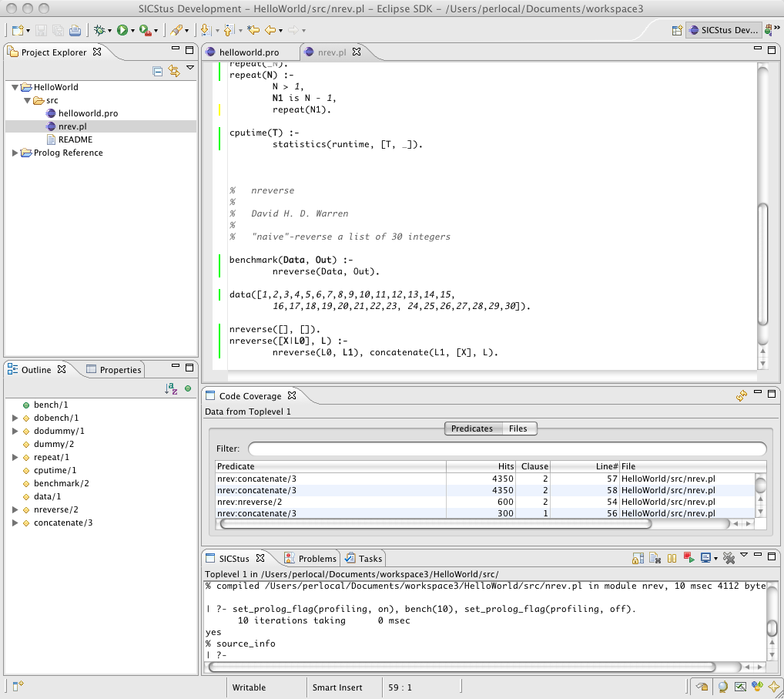This screenshot has height=699, width=784.
Task: Start debugging with the bug icon
Action: (x=99, y=31)
